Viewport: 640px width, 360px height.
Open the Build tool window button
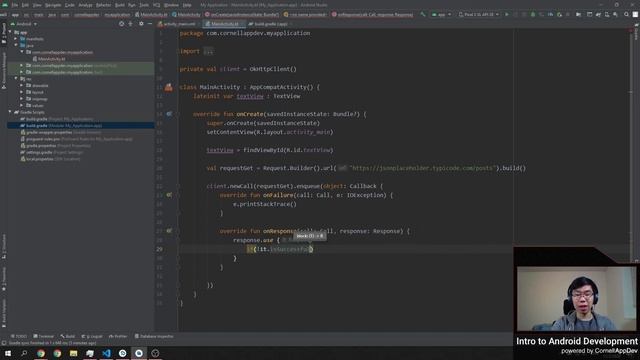click(68, 336)
